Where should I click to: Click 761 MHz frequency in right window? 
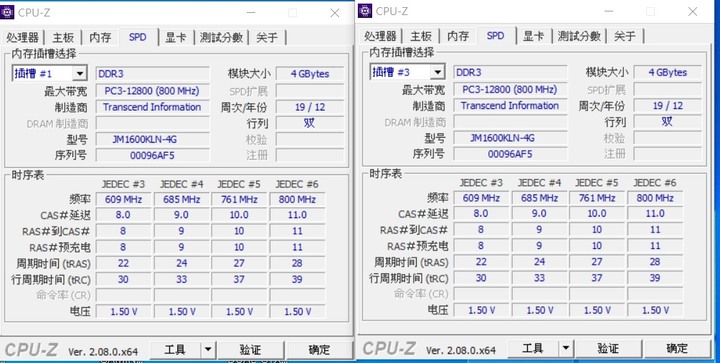tap(597, 198)
